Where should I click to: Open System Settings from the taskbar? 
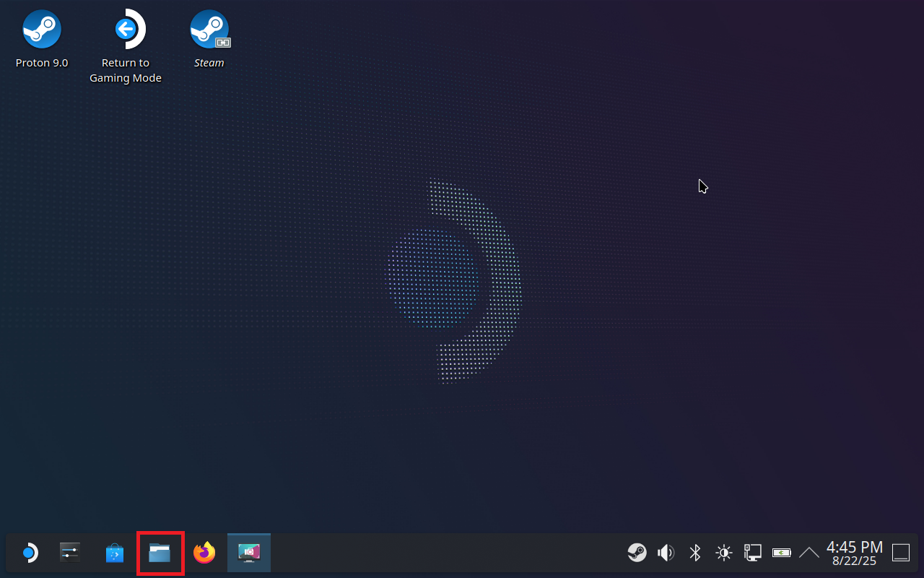(70, 553)
